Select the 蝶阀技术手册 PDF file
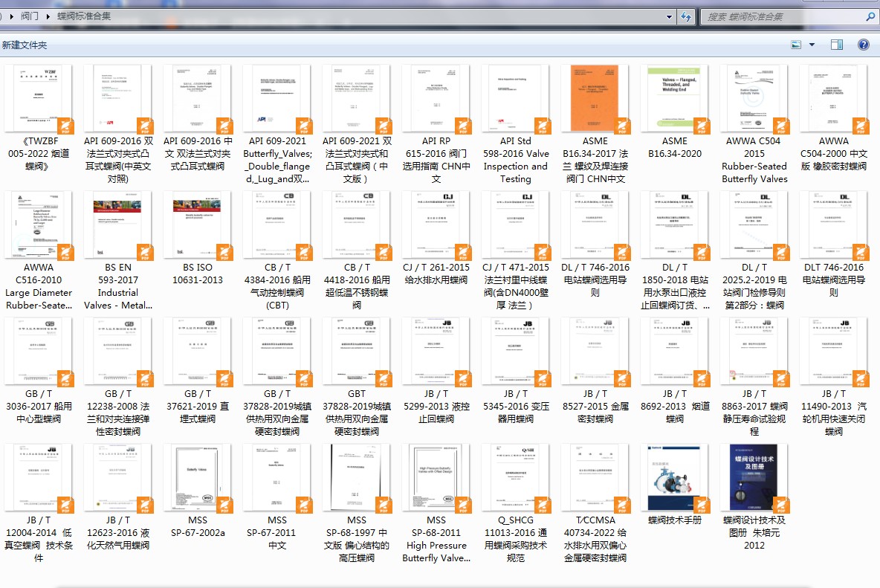The image size is (880, 588). [675, 484]
